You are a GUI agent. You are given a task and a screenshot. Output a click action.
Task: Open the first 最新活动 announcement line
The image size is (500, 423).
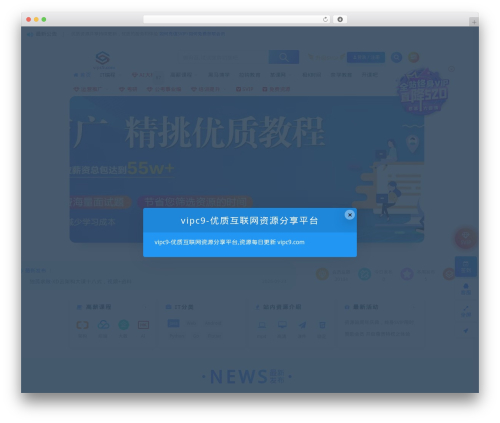coord(379,322)
